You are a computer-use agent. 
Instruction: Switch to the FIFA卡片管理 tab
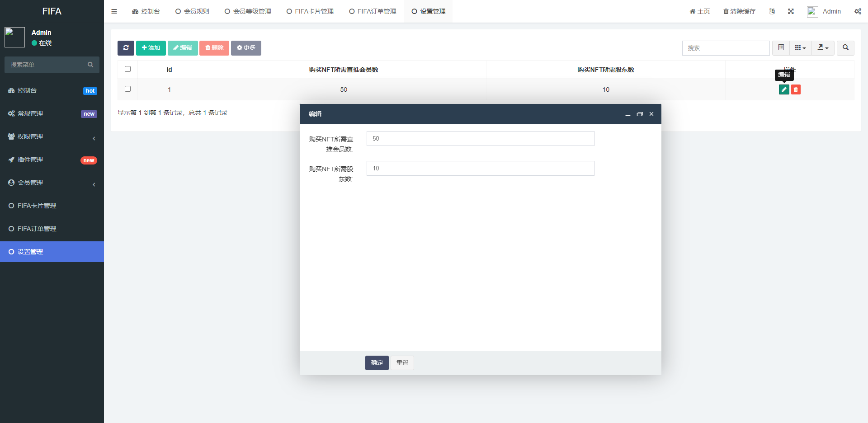coord(310,11)
